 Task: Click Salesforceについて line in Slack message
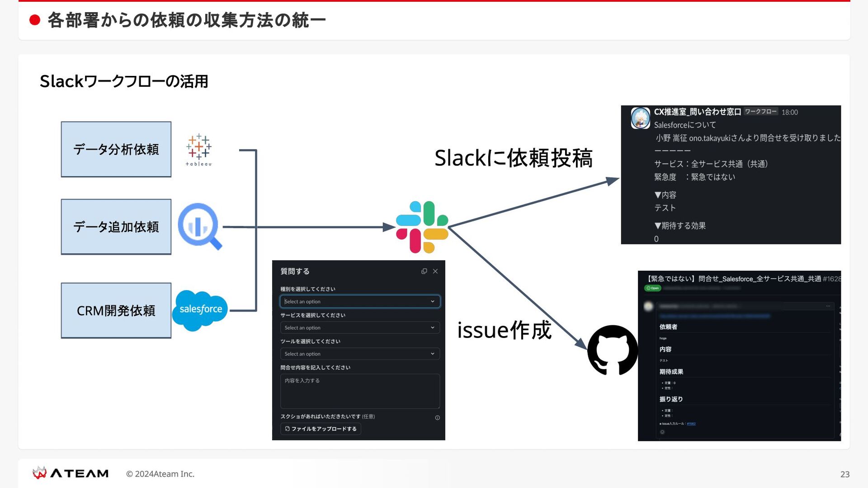[x=685, y=125]
